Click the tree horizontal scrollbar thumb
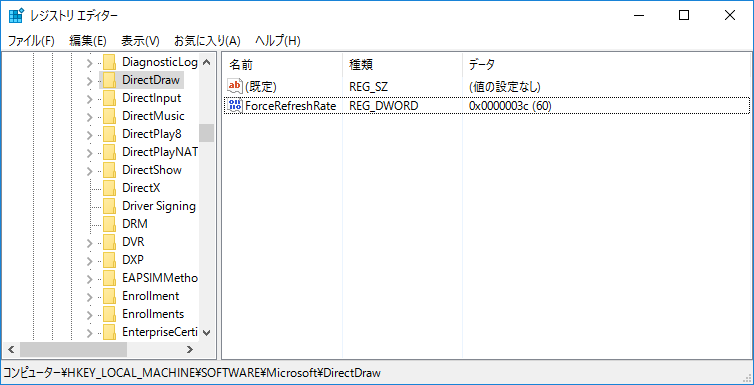Image resolution: width=754 pixels, height=385 pixels. 73,349
